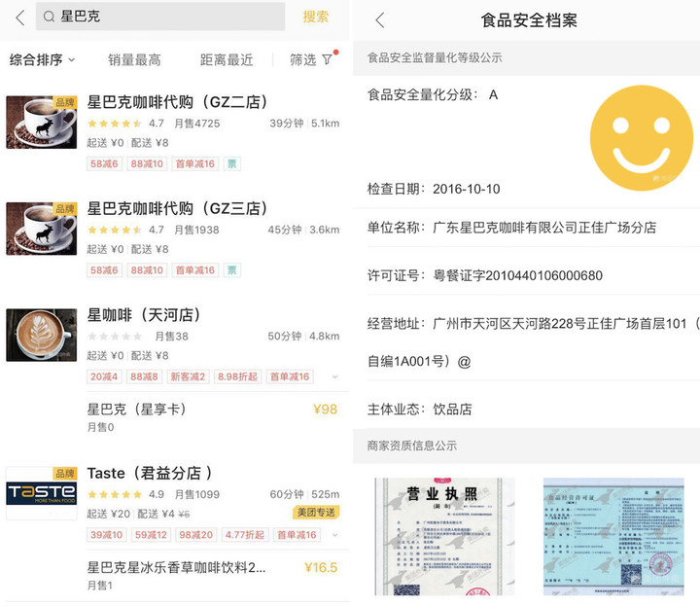Tap the 搜索 button
This screenshot has width=700, height=607.
tap(316, 17)
